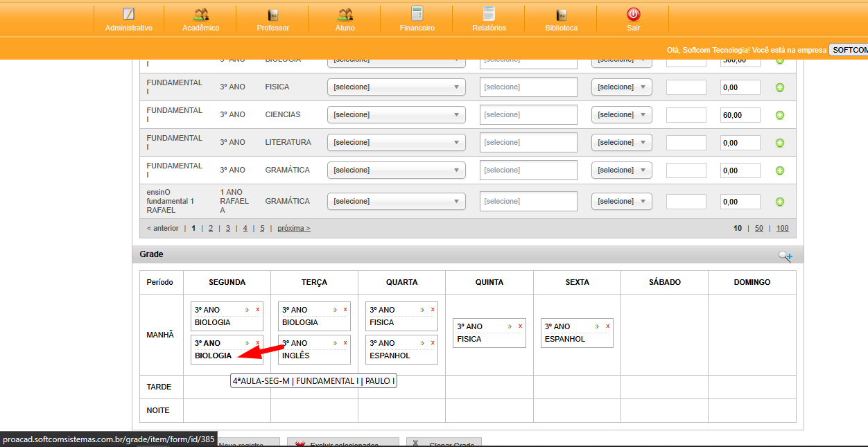This screenshot has height=447, width=868.
Task: Click the green plus icon in LITERATURA row
Action: (779, 143)
